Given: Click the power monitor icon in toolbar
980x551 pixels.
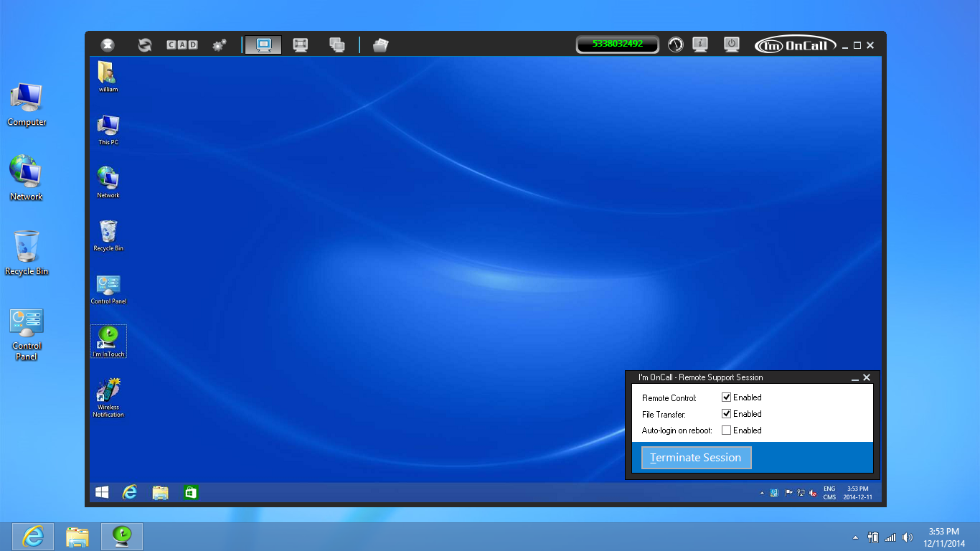Looking at the screenshot, I should click(x=732, y=44).
